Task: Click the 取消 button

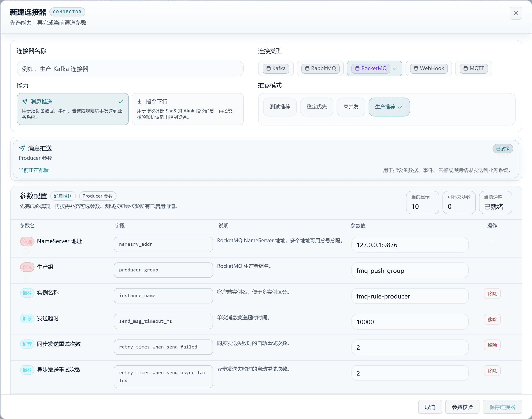Action: 430,407
